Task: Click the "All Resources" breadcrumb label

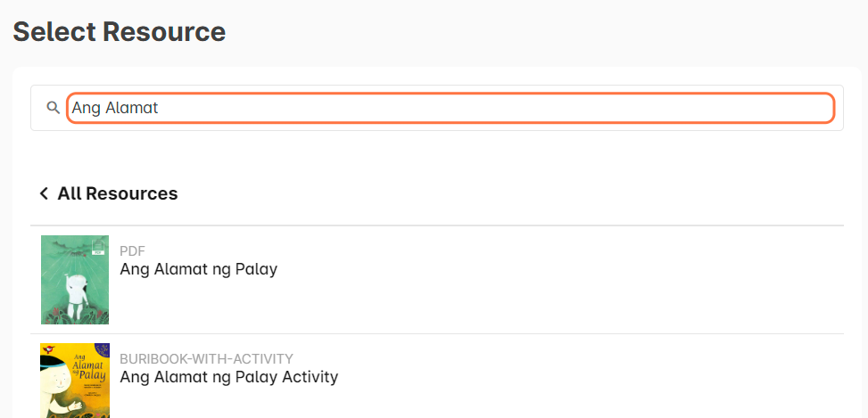Action: pos(118,193)
